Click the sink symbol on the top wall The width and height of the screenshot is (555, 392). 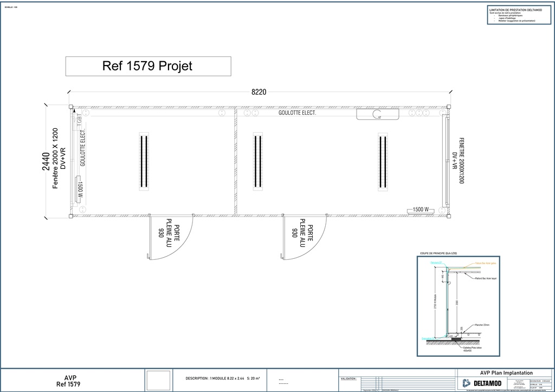378,114
